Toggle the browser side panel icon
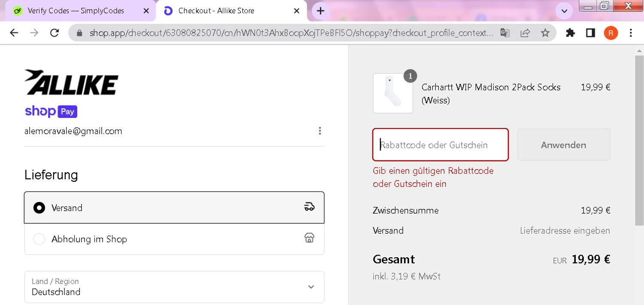This screenshot has height=305, width=644. [x=591, y=33]
